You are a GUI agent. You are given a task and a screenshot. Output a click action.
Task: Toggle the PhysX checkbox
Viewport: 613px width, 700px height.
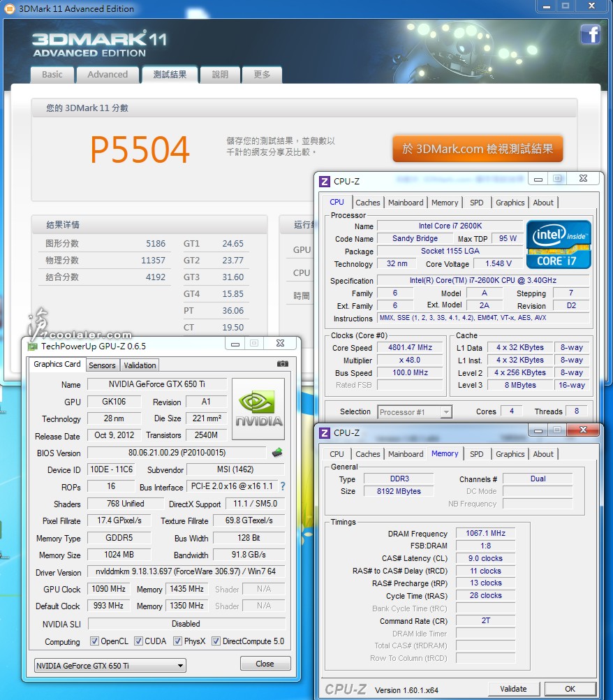177,641
